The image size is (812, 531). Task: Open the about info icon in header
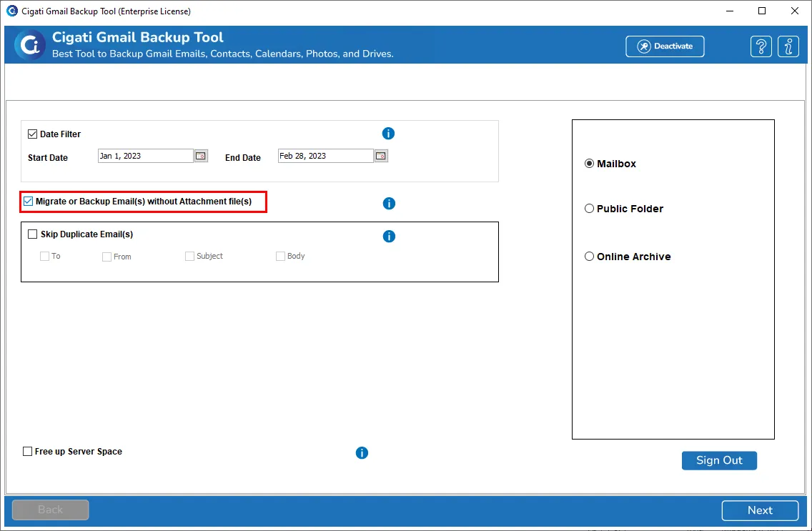coord(788,46)
